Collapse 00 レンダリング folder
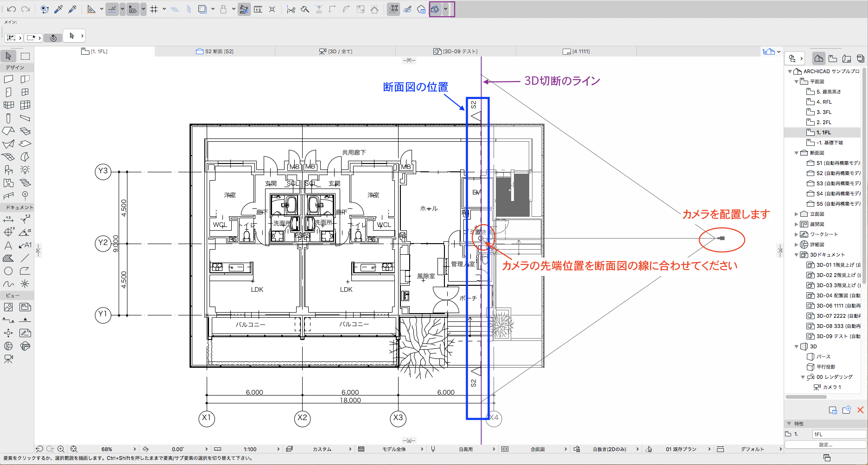The image size is (868, 465). [x=803, y=377]
